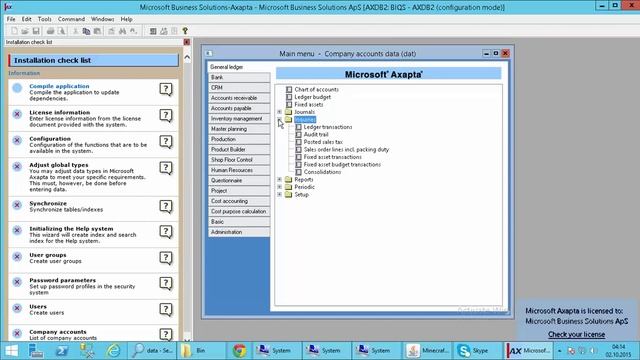Click form icon beside Chart of accounts

click(289, 89)
